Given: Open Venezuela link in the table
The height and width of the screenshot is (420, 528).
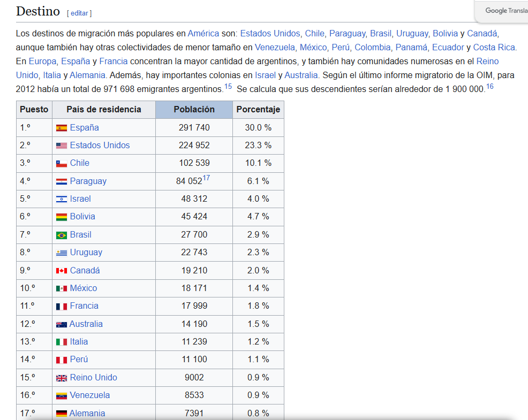Looking at the screenshot, I should click(89, 395).
